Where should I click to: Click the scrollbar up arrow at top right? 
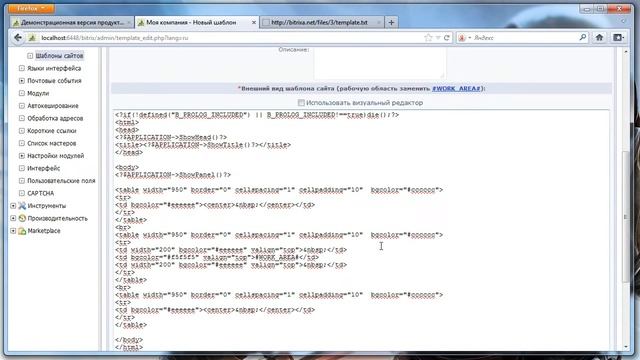point(626,51)
